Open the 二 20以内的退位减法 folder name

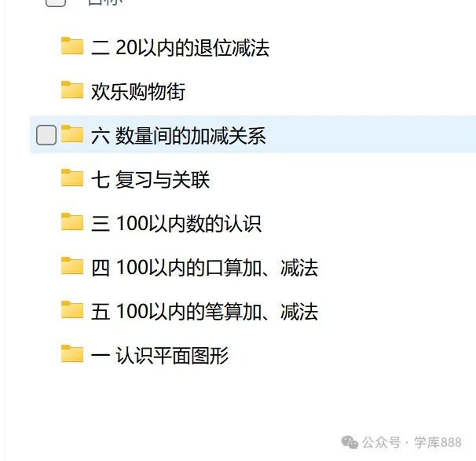pyautogui.click(x=180, y=48)
